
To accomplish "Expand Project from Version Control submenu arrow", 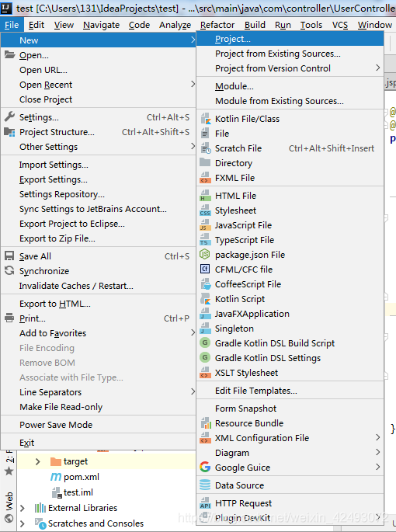I will pos(377,68).
